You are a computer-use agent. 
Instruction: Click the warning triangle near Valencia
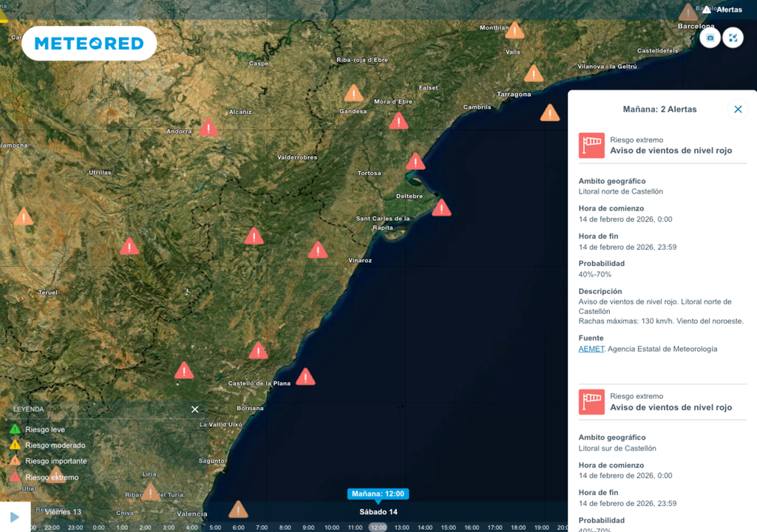click(x=238, y=509)
